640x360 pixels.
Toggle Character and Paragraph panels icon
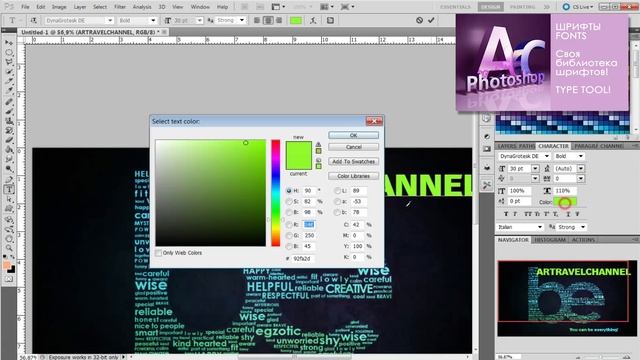330,20
